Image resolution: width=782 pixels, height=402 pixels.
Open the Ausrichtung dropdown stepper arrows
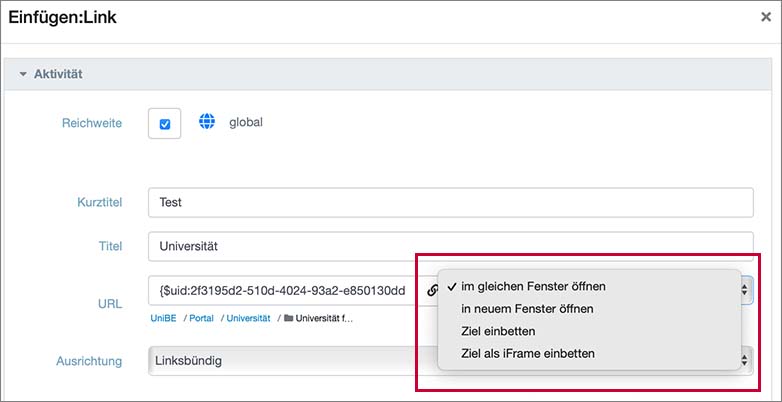tap(745, 361)
